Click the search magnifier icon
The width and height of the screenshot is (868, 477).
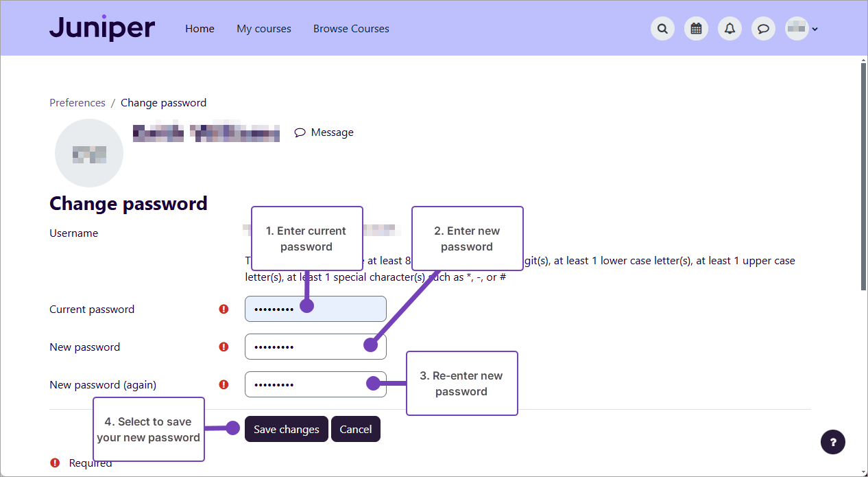click(x=662, y=29)
